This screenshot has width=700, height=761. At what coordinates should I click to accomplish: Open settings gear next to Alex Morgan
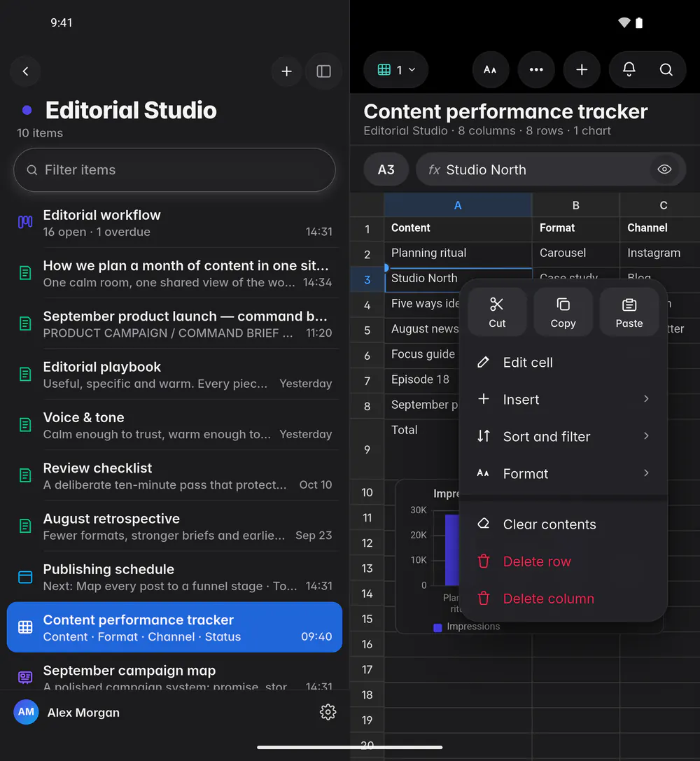[328, 712]
